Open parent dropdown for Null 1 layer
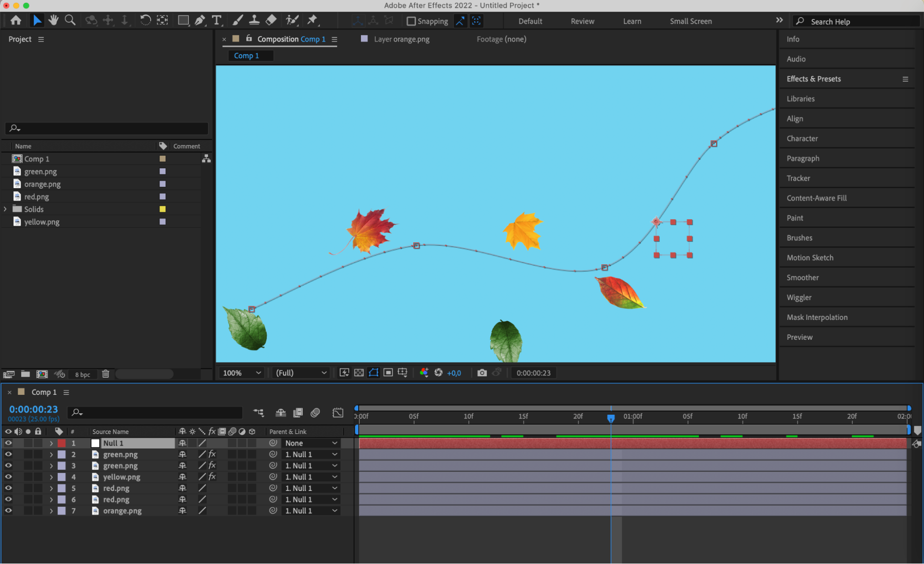The image size is (924, 564). (311, 443)
